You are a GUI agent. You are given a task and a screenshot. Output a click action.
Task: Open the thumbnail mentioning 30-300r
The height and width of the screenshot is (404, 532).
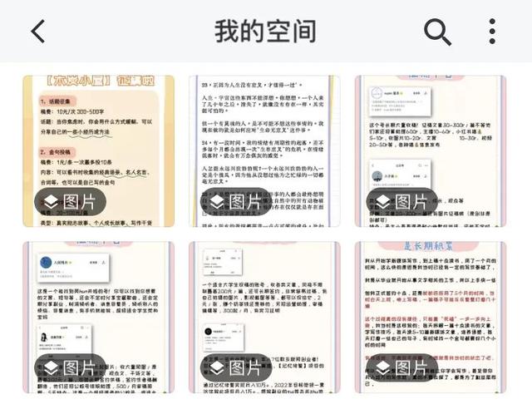[431, 151]
